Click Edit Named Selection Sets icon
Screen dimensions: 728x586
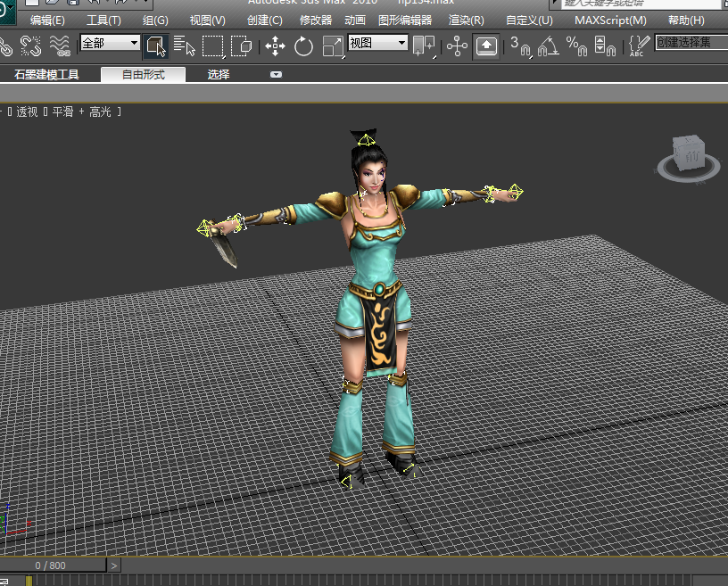pos(639,46)
